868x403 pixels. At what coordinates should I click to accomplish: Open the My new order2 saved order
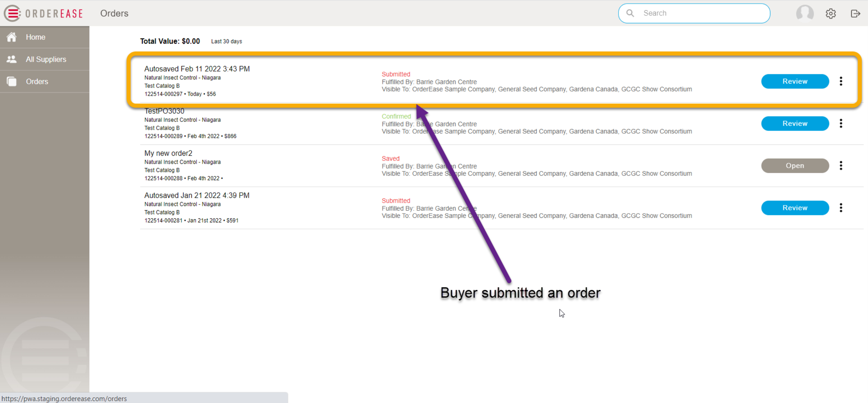pos(795,166)
